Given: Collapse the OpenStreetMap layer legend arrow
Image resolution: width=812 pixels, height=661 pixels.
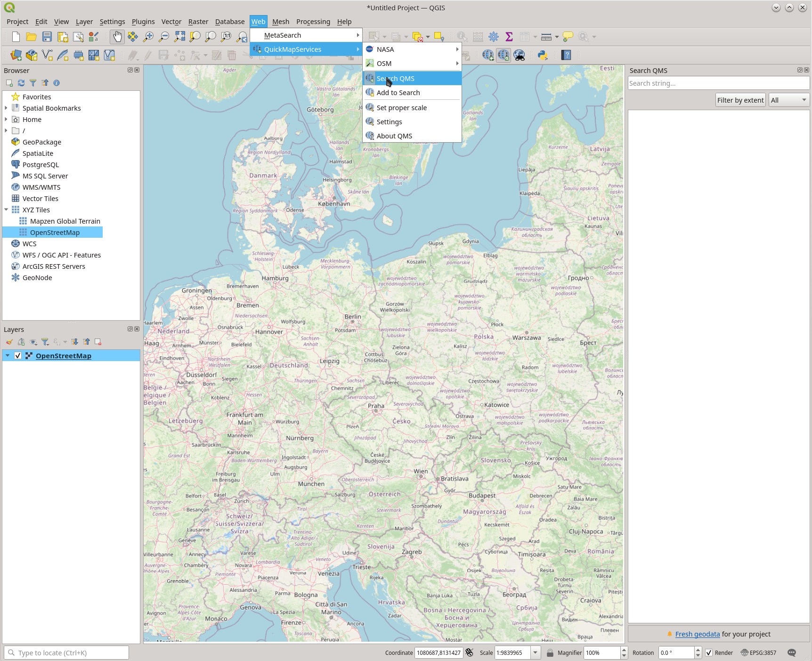Looking at the screenshot, I should [x=8, y=356].
